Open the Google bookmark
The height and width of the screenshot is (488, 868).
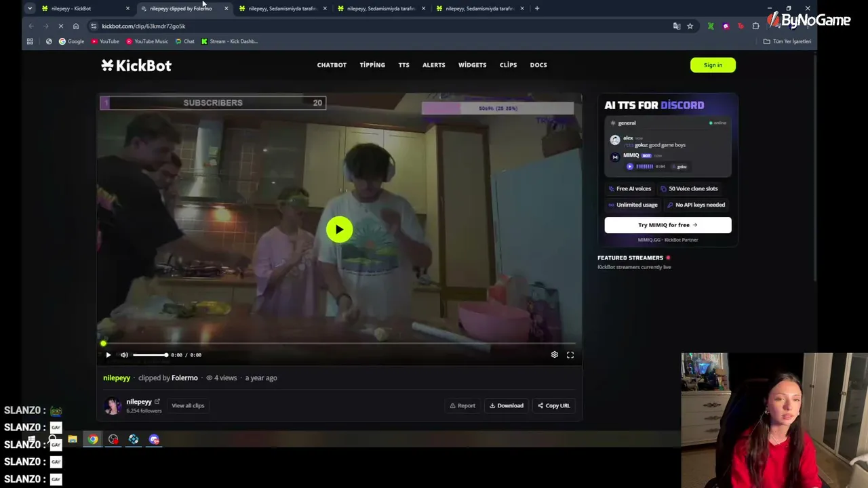click(71, 41)
